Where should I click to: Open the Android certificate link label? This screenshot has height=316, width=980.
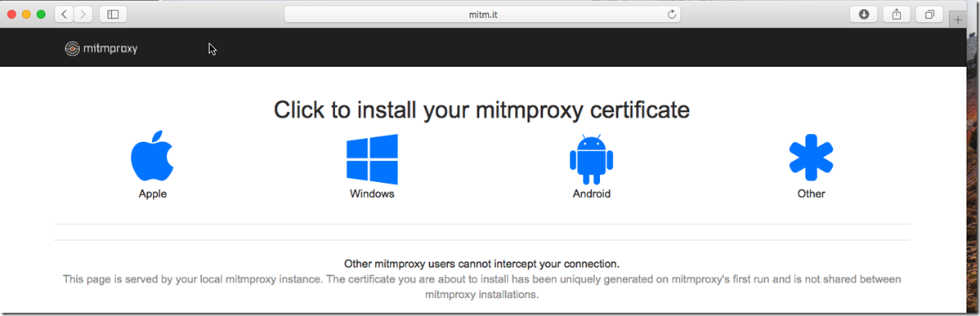[591, 194]
